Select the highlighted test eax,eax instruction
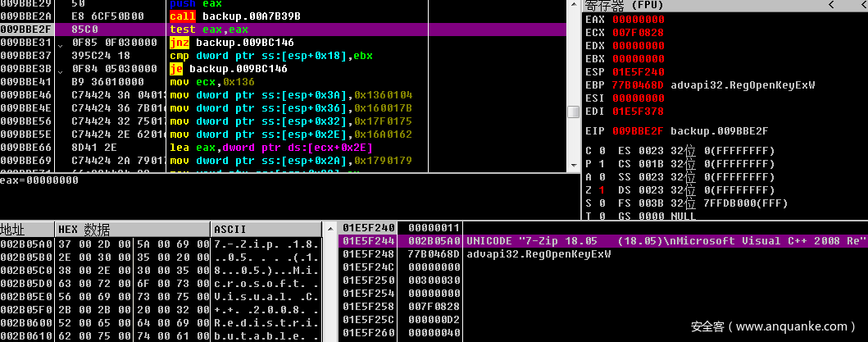This screenshot has width=868, height=342. pyautogui.click(x=209, y=30)
